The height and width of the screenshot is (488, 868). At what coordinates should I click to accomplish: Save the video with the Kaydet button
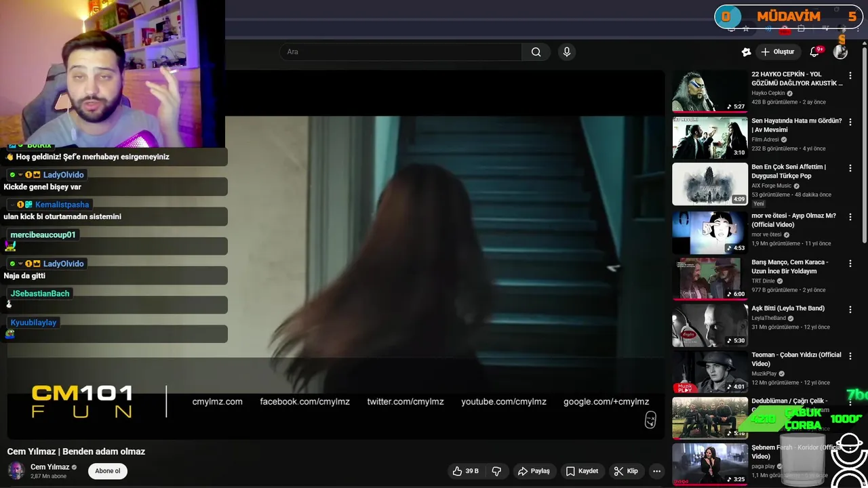click(x=582, y=471)
